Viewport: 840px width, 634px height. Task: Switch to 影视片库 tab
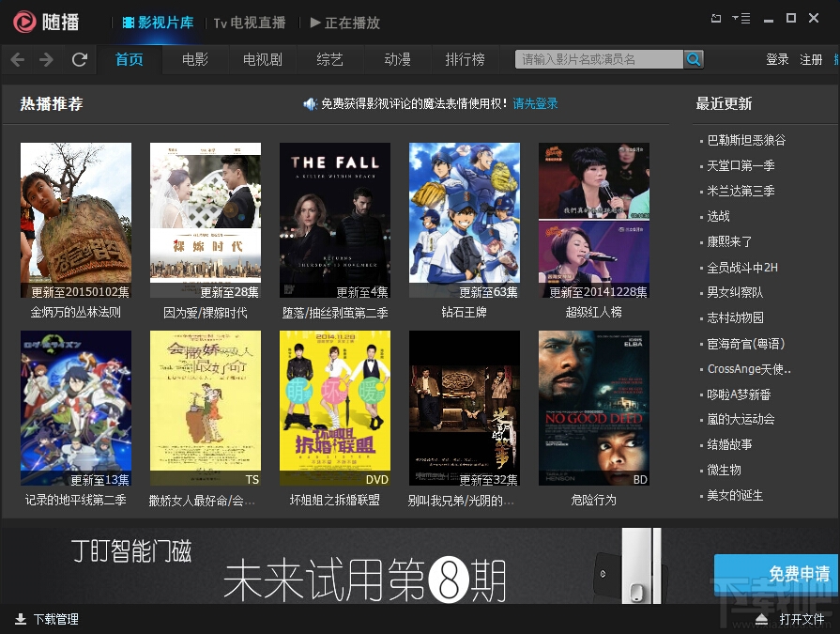(158, 23)
